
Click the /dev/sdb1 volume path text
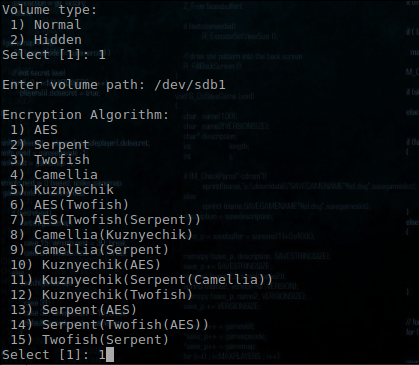pyautogui.click(x=190, y=85)
